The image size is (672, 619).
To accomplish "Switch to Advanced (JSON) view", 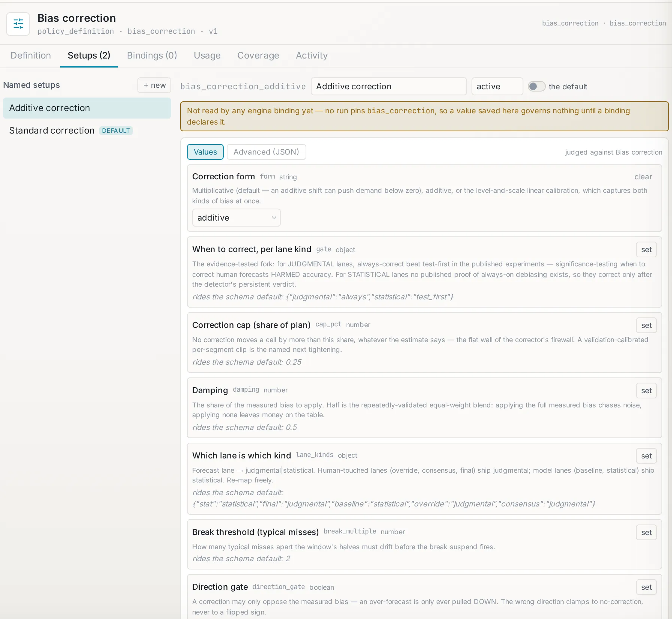I will click(x=266, y=152).
